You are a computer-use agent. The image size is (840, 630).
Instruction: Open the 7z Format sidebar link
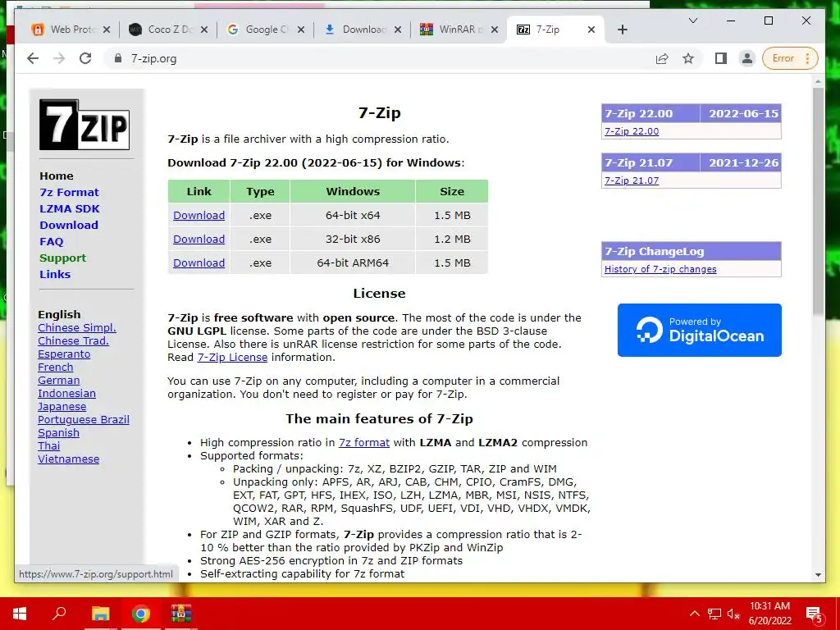69,192
